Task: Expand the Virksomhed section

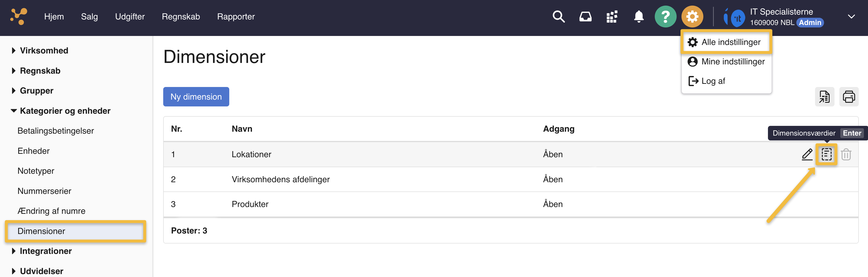Action: pyautogui.click(x=44, y=51)
